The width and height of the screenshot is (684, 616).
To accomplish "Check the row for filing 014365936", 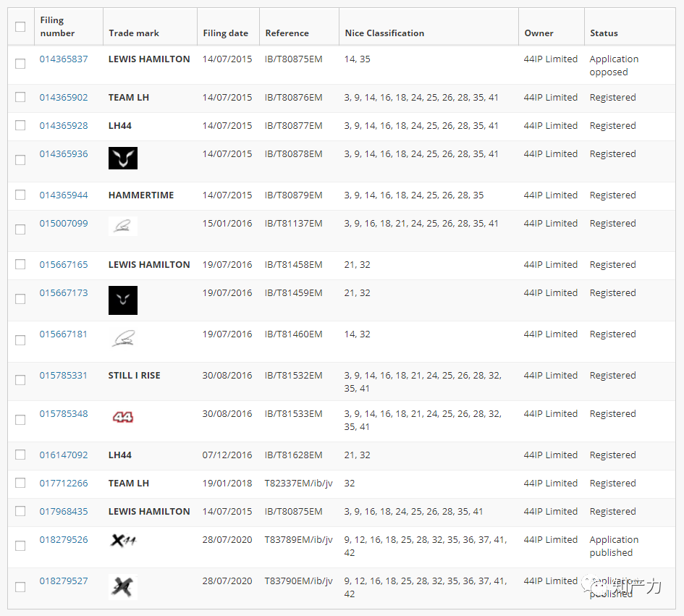I will (20, 160).
